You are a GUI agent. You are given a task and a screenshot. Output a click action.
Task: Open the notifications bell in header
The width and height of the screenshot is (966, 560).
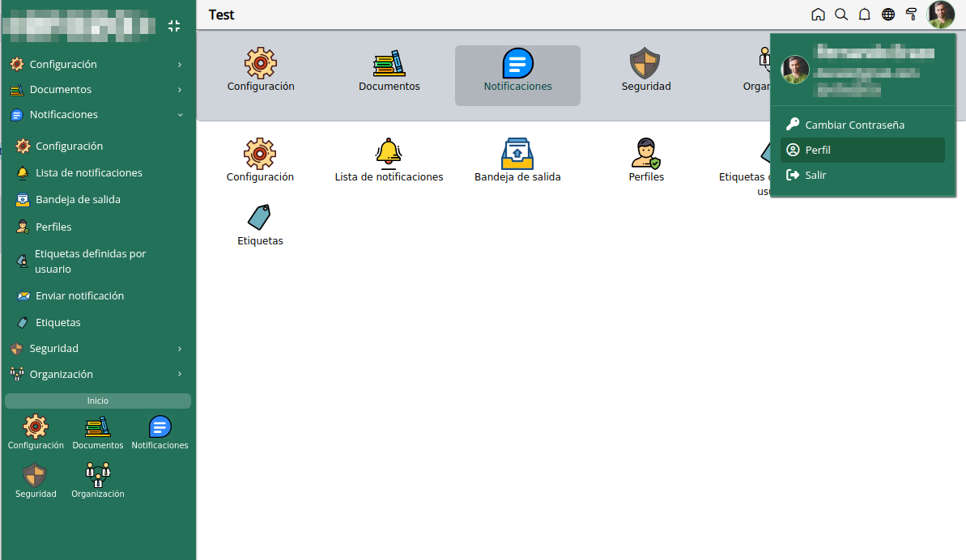pyautogui.click(x=864, y=14)
